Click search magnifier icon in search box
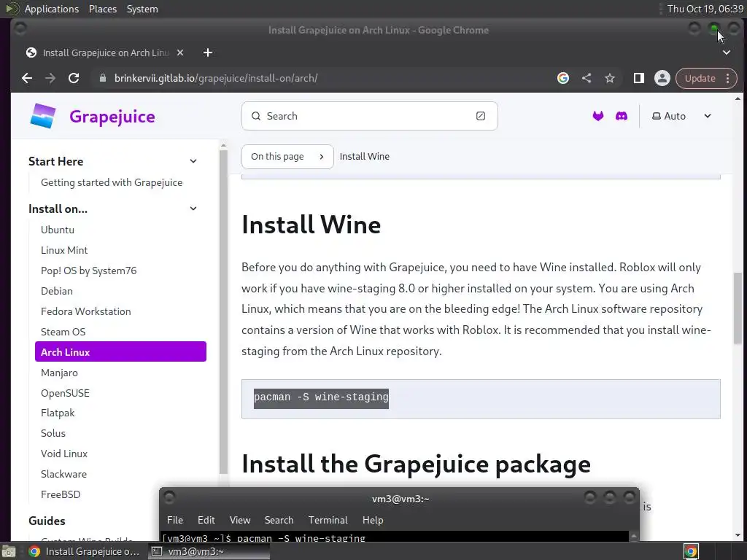Screen dimensions: 747x560 point(256,116)
